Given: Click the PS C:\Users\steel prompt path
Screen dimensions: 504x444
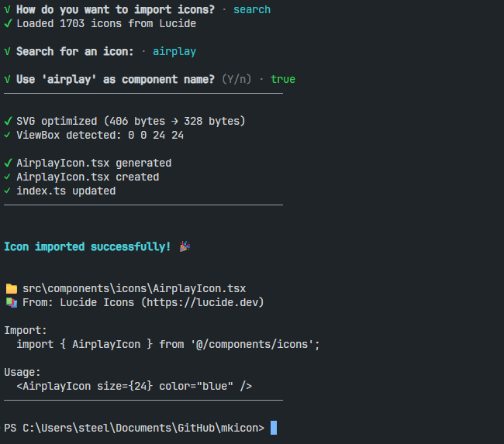Looking at the screenshot, I should click(134, 428).
